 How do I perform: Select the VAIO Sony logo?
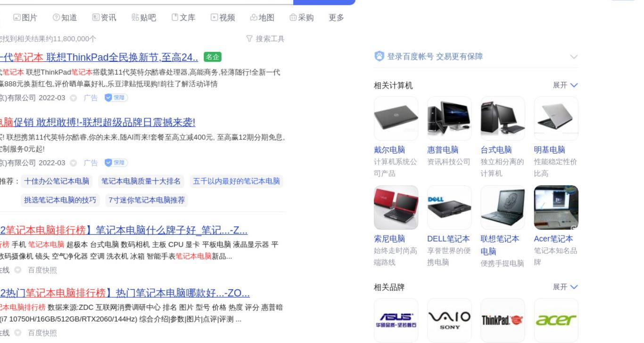(x=449, y=320)
